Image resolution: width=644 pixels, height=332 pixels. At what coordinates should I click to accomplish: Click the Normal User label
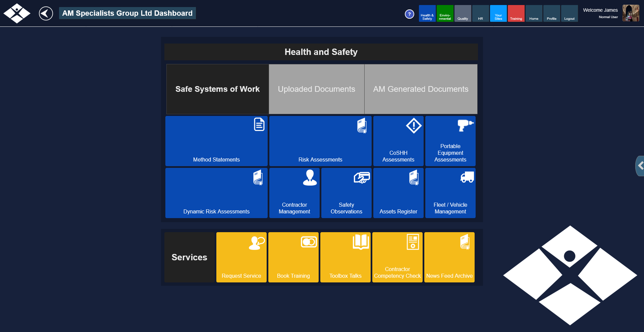click(608, 17)
